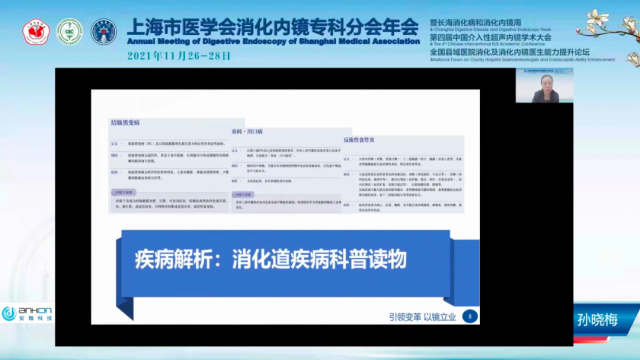This screenshot has width=640, height=360.
Task: Select the 结肠黑变病 document card
Action: point(176,166)
